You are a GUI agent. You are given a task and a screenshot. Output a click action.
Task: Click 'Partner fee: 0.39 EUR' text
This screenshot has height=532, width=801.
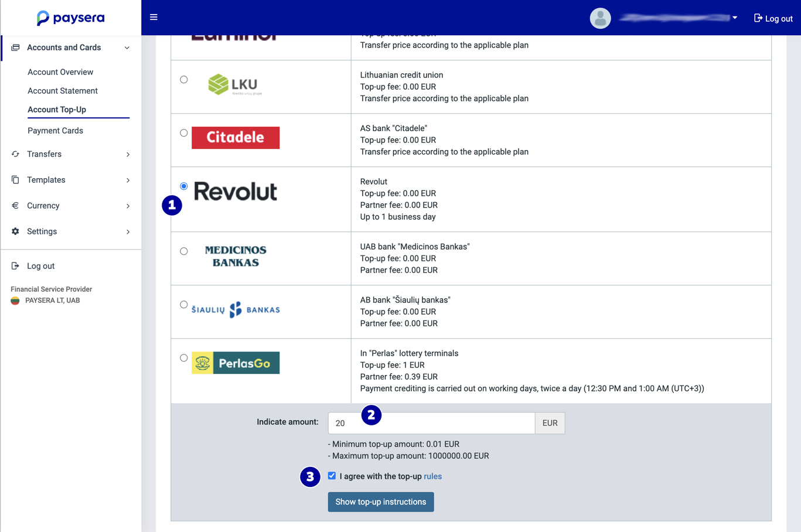pyautogui.click(x=399, y=377)
